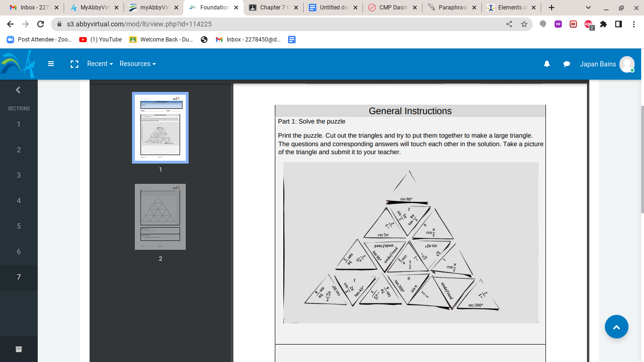Open the Welcome Back - Du... bookmark
Viewport: 644px width, 362px height.
[161, 40]
